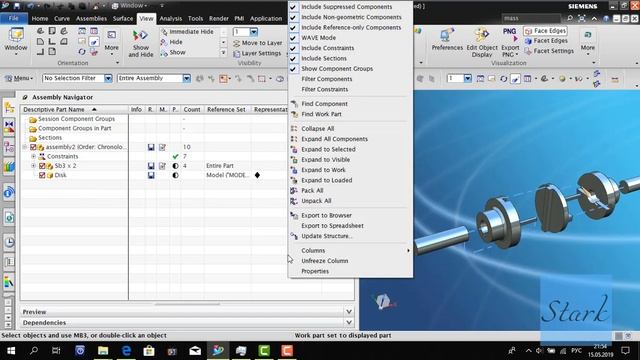Select Session Component Groups folder
640x360 pixels.
pos(76,119)
